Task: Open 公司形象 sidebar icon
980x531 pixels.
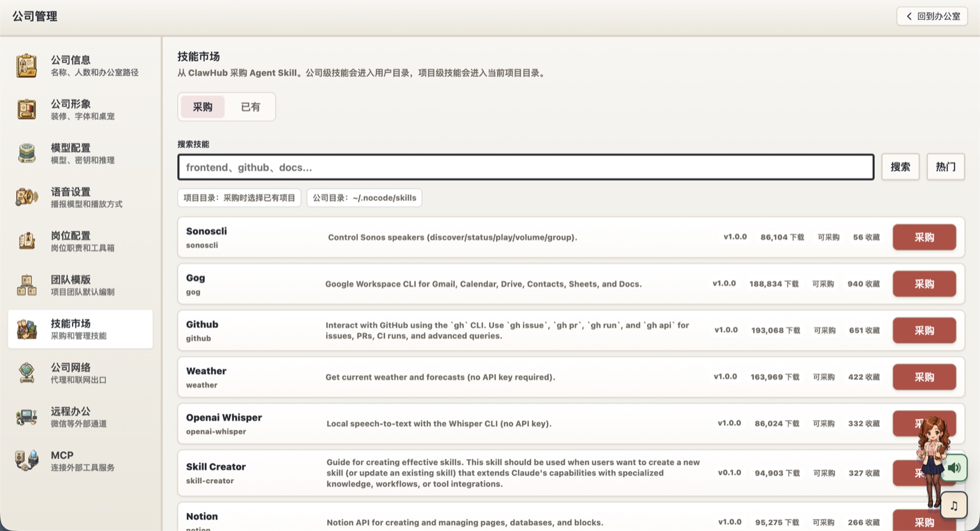Action: click(x=26, y=109)
